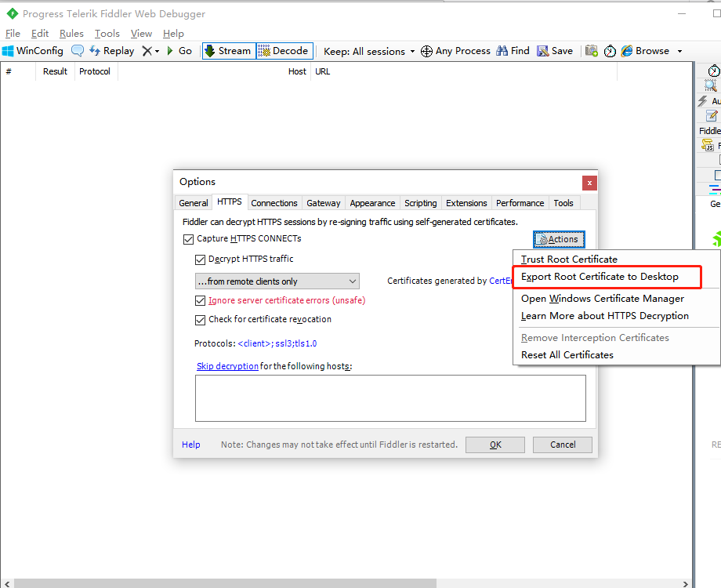Open the View menu
The height and width of the screenshot is (588, 721).
click(x=141, y=34)
